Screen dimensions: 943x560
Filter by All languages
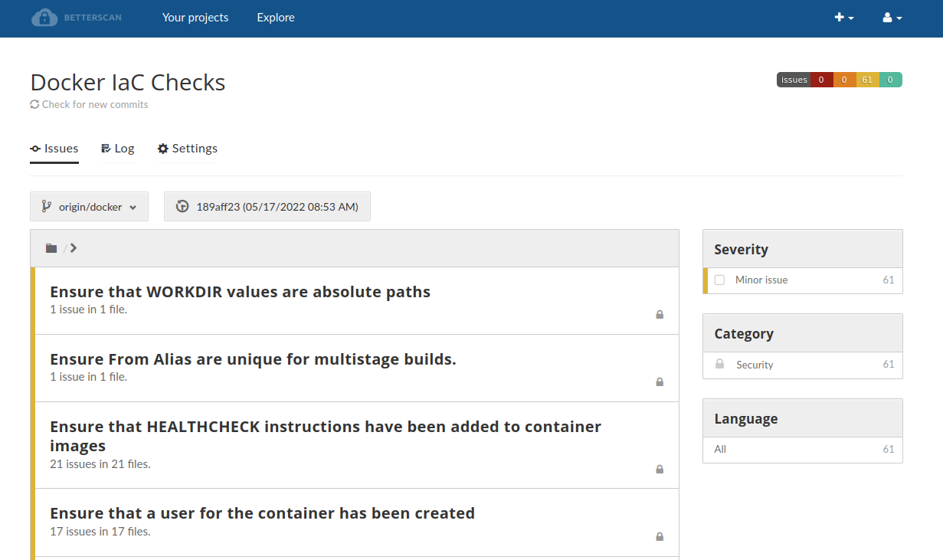pos(720,450)
